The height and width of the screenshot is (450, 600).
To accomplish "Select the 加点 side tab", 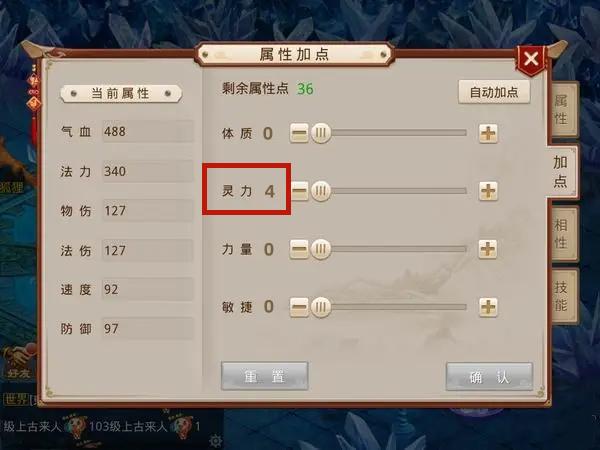I will point(561,171).
